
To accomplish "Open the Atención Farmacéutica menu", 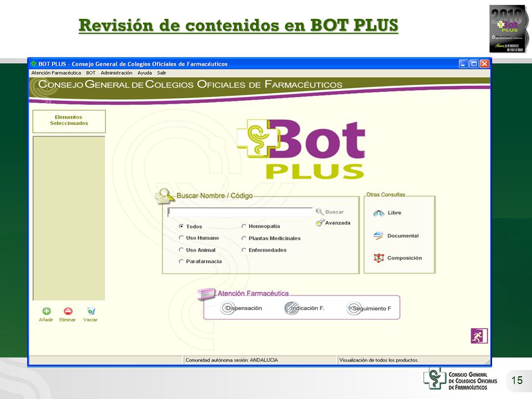I will tap(56, 73).
